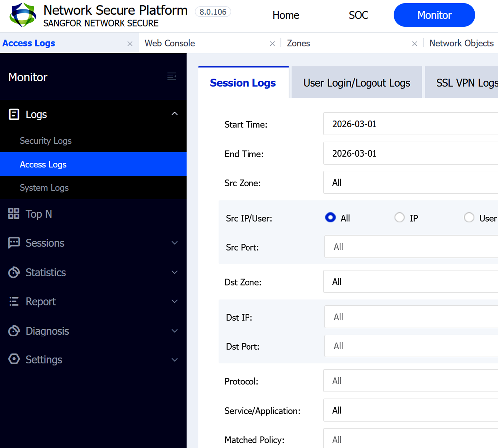
Task: Open the SOC top navigation item
Action: tap(358, 15)
